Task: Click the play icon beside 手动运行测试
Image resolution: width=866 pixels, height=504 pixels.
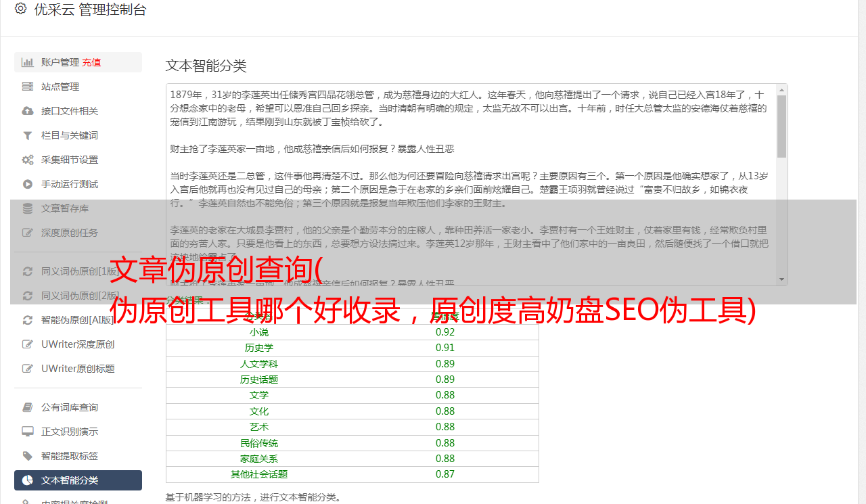Action: pyautogui.click(x=28, y=184)
